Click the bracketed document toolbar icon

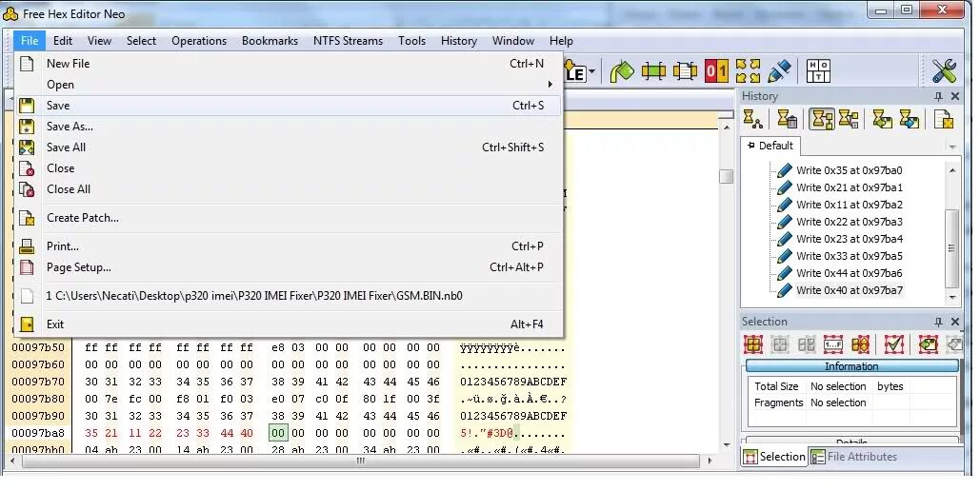685,71
